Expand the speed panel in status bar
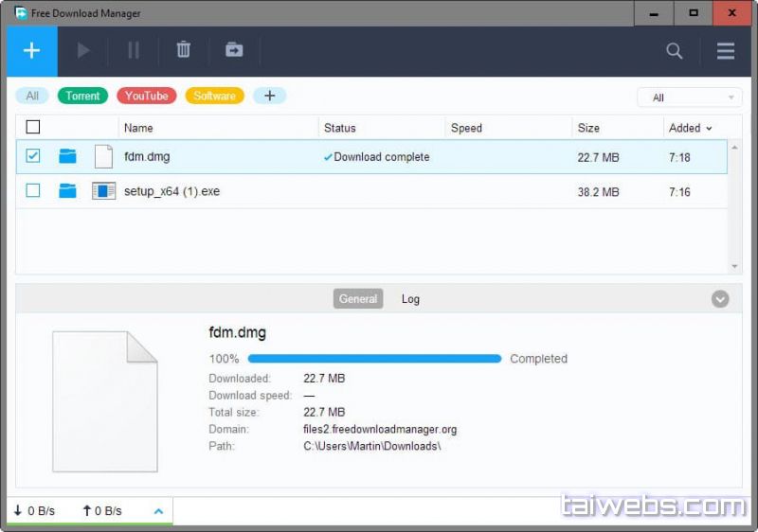The width and height of the screenshot is (758, 532). tap(158, 511)
